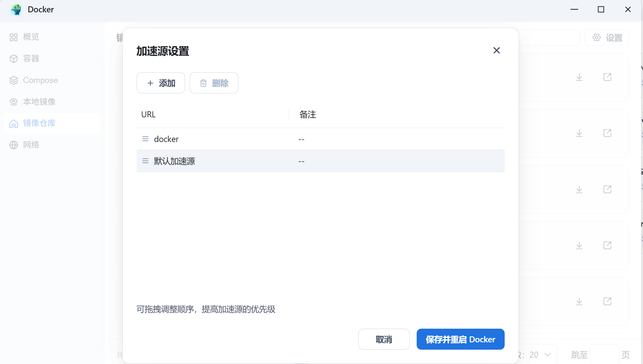Click the drag handle beside docker row
643x364 pixels.
coord(145,139)
